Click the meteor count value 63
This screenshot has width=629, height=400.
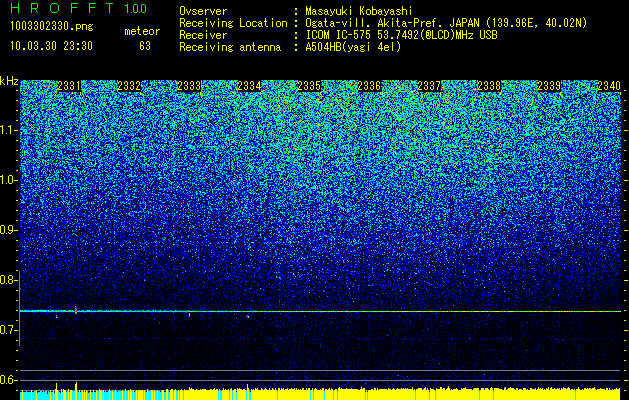145,46
